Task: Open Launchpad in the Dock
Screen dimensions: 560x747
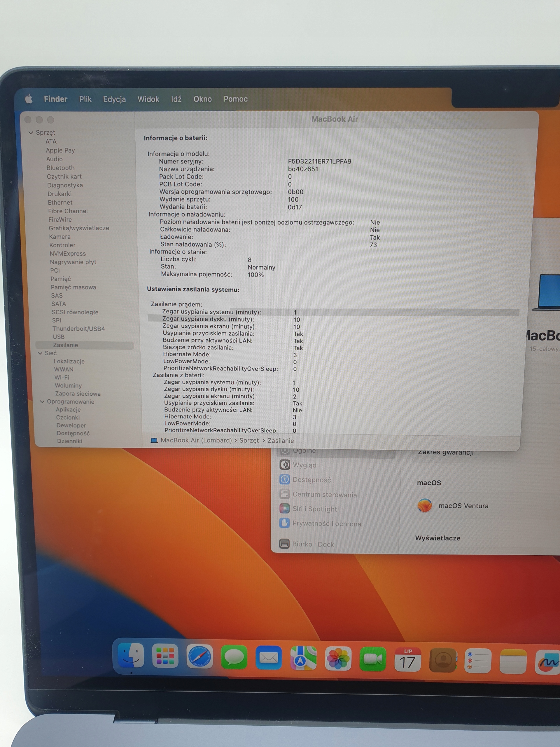Action: [x=165, y=656]
